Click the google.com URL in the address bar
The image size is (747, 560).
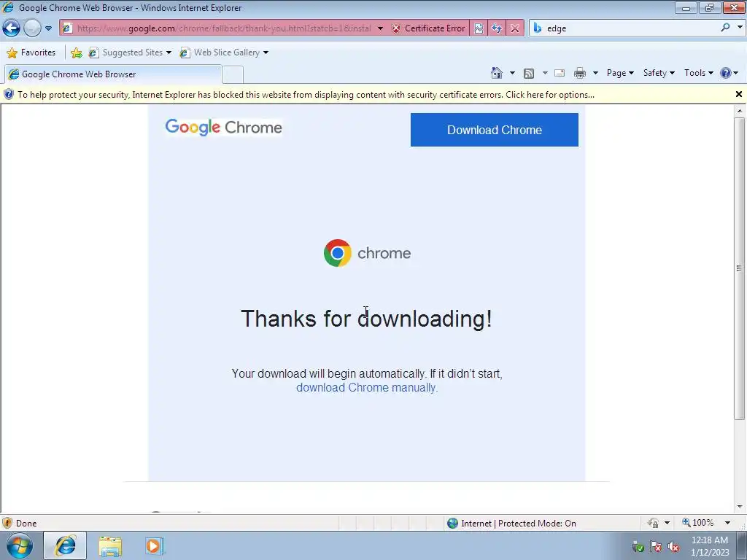[224, 28]
